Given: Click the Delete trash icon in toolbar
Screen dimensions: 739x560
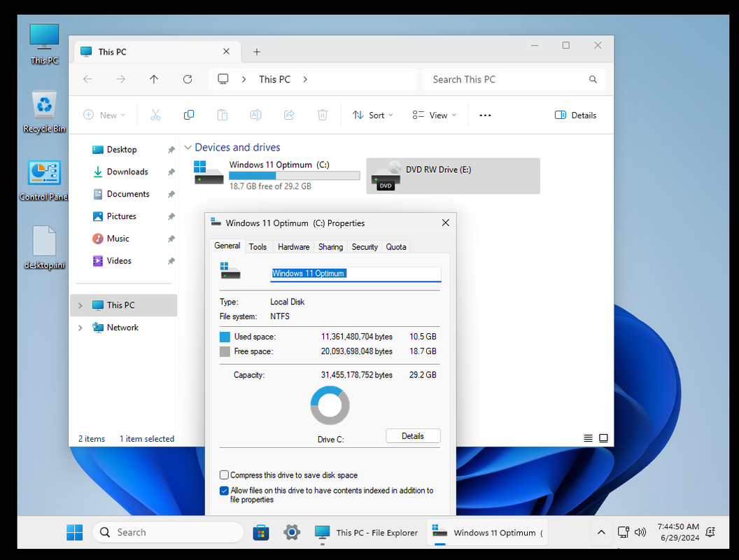Looking at the screenshot, I should [323, 115].
